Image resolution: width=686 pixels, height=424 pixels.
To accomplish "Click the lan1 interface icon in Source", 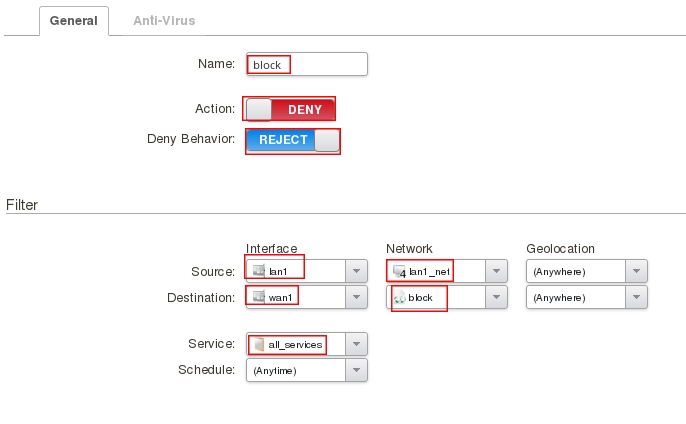I will click(259, 271).
